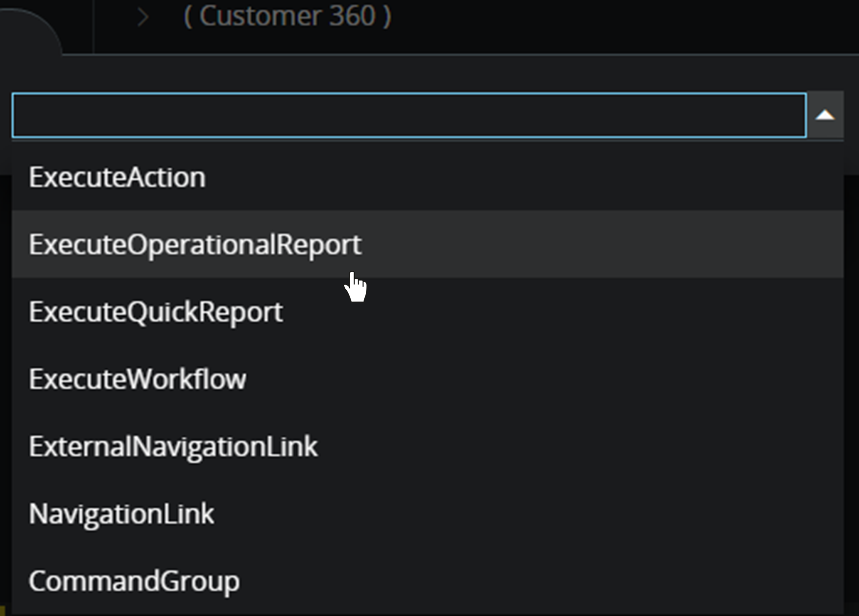Select the ExecuteWorkflow entry
Screen dimensions: 859x616
pyautogui.click(x=138, y=379)
